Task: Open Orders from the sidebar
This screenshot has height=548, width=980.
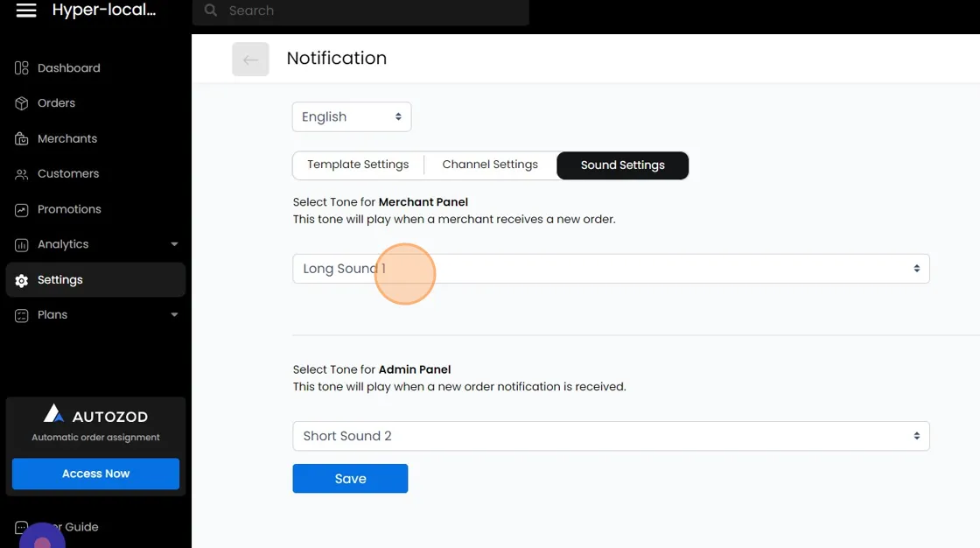Action: (95, 103)
